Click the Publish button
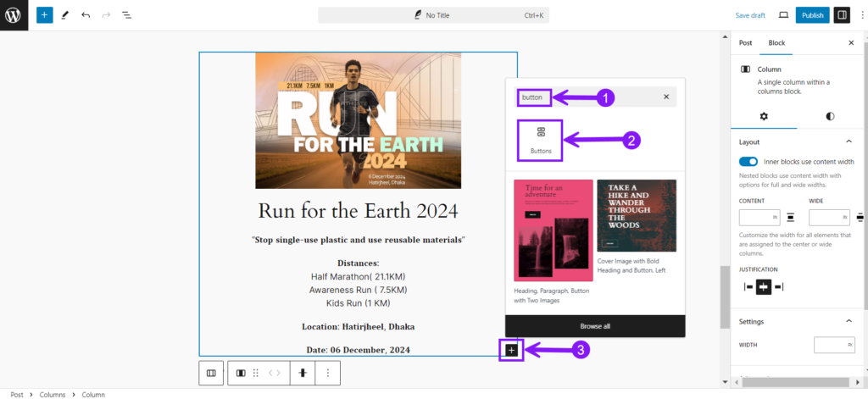 pos(813,15)
